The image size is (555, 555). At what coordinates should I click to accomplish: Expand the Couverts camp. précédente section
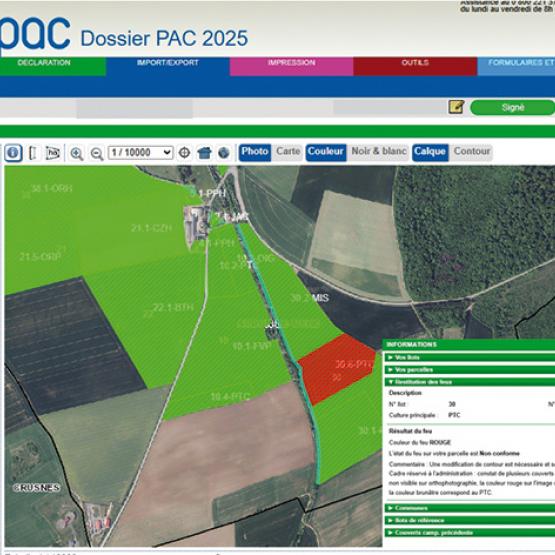click(470, 533)
